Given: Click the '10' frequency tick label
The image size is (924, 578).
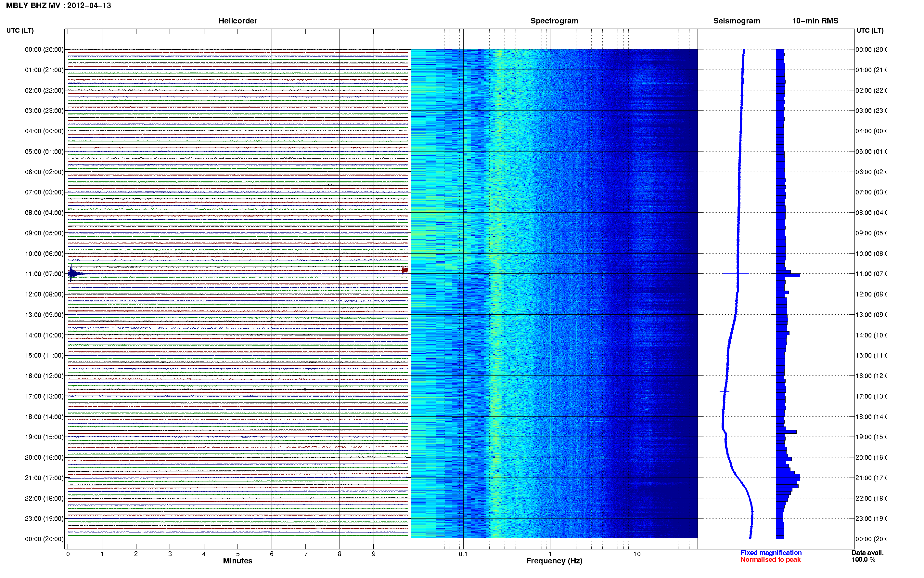Looking at the screenshot, I should point(637,554).
